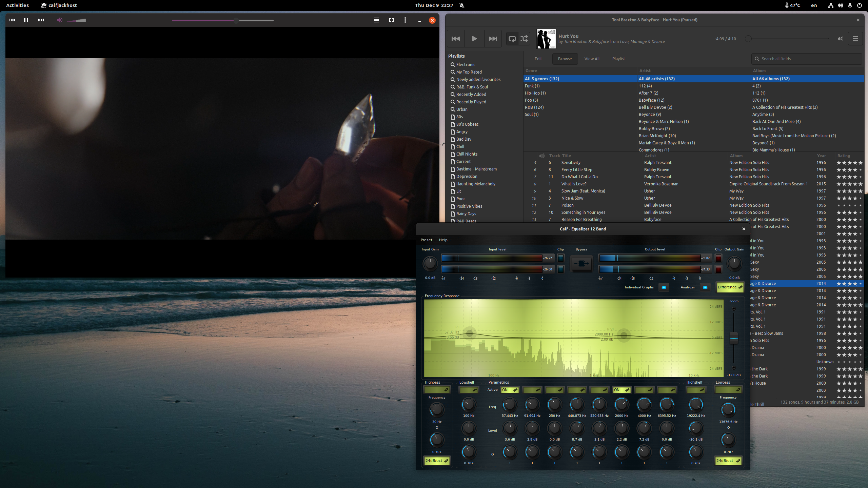Viewport: 868px width, 488px height.
Task: Click the video player seek bar
Action: [x=223, y=20]
